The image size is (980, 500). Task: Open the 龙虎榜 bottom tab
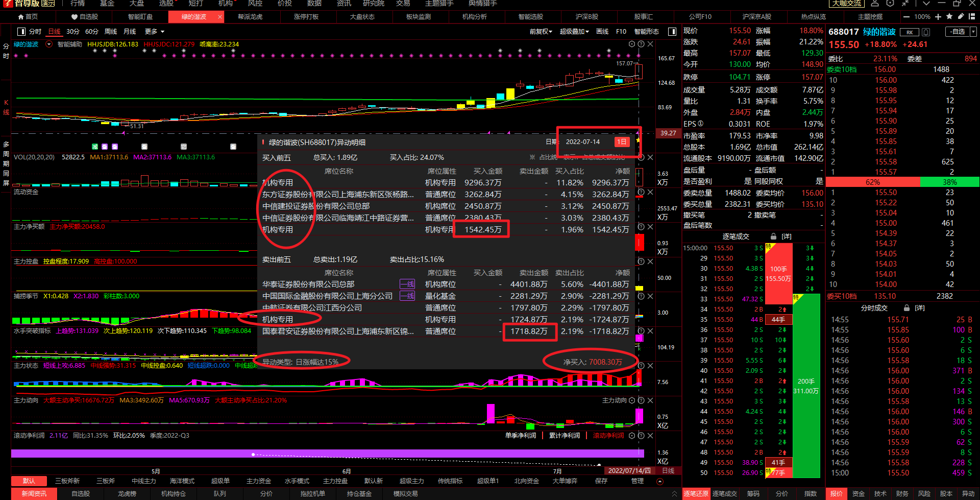point(127,494)
